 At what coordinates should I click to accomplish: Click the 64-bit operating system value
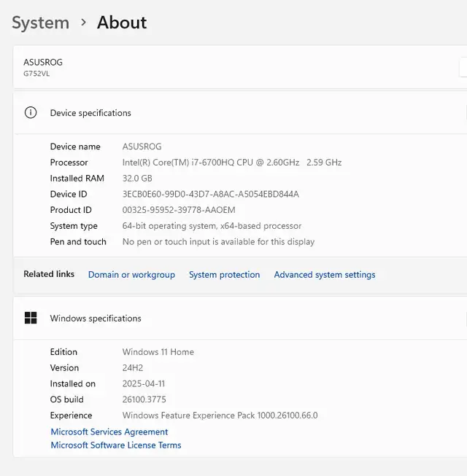(x=212, y=226)
